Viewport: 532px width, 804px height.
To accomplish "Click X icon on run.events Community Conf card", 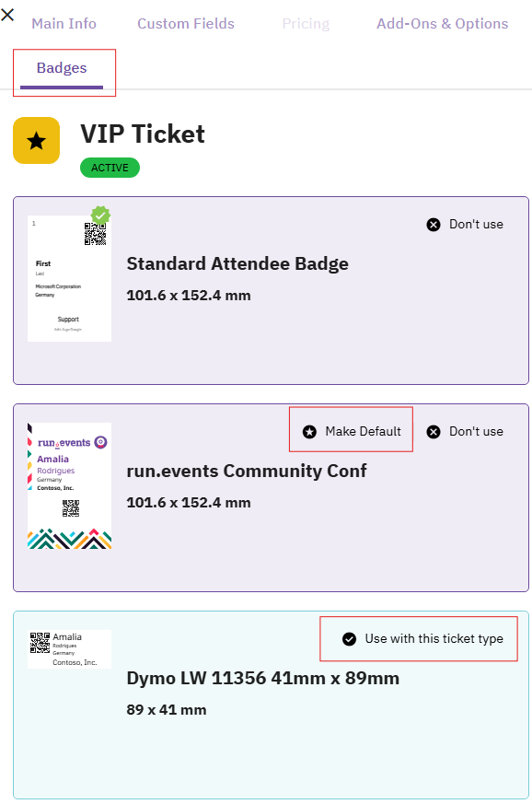I will pos(434,432).
